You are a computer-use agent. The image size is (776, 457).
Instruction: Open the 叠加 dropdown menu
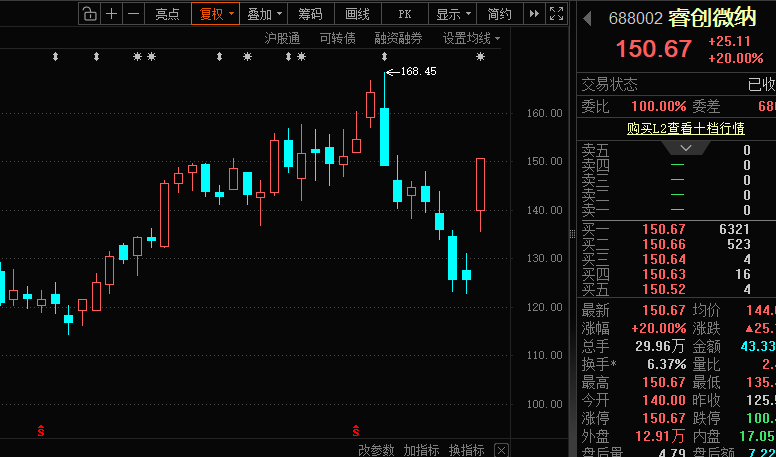(264, 14)
